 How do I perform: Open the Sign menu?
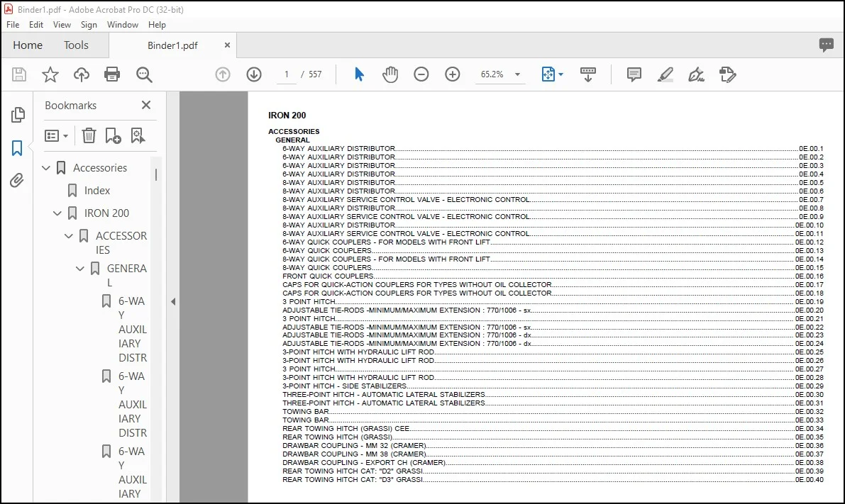coord(89,25)
